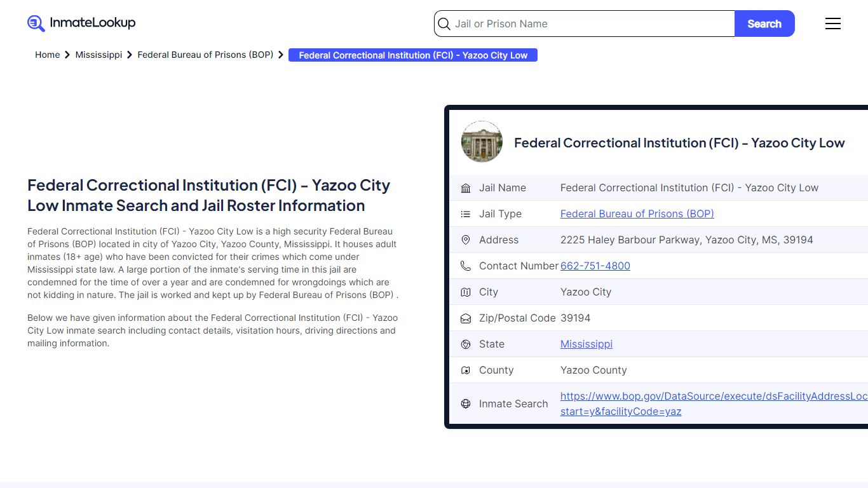Click the zip code value 39194
The image size is (868, 488).
pyautogui.click(x=576, y=318)
